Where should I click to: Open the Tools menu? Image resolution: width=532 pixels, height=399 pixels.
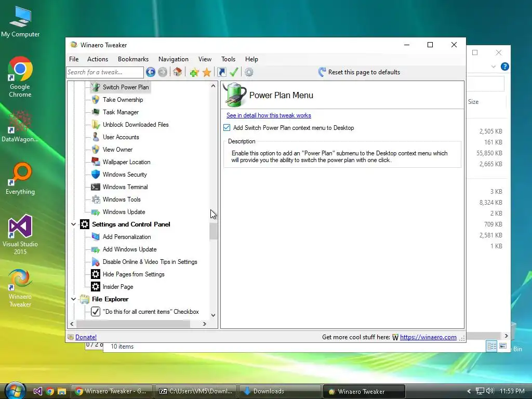(229, 59)
